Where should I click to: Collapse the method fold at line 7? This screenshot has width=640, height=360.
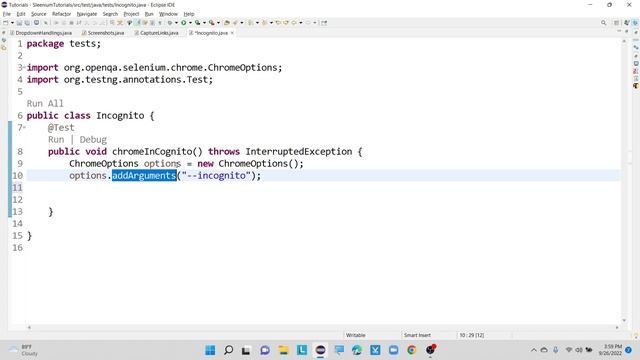(24, 127)
